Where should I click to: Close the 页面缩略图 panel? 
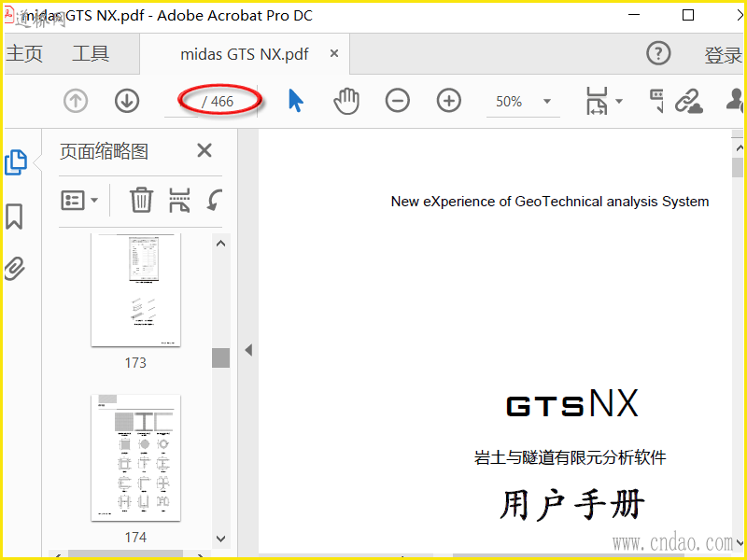point(204,150)
